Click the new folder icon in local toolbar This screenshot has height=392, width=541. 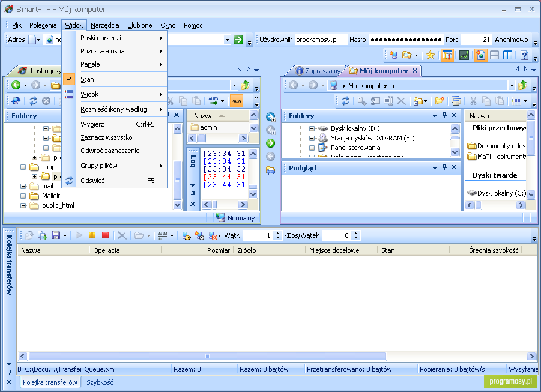(439, 101)
